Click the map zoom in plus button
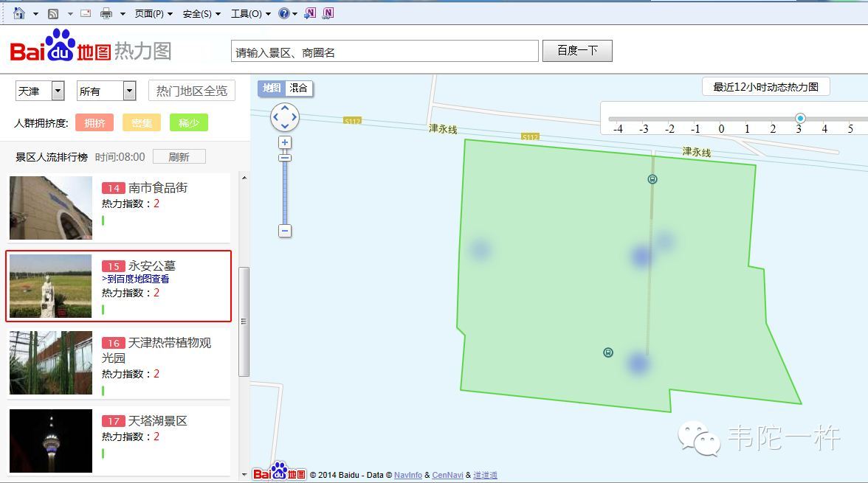 pyautogui.click(x=285, y=143)
